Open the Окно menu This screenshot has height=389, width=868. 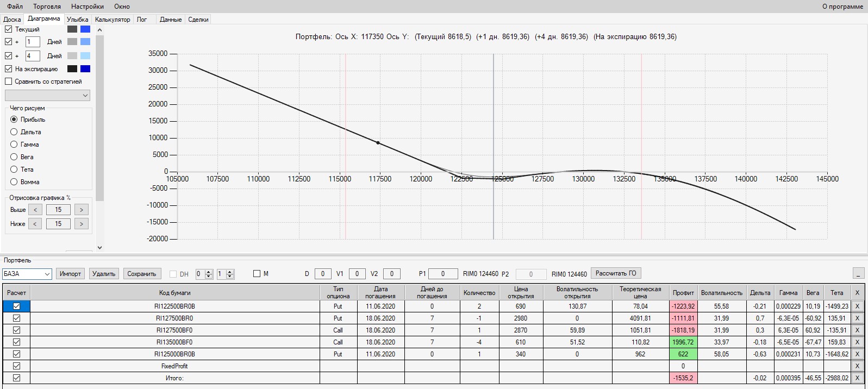pyautogui.click(x=122, y=7)
